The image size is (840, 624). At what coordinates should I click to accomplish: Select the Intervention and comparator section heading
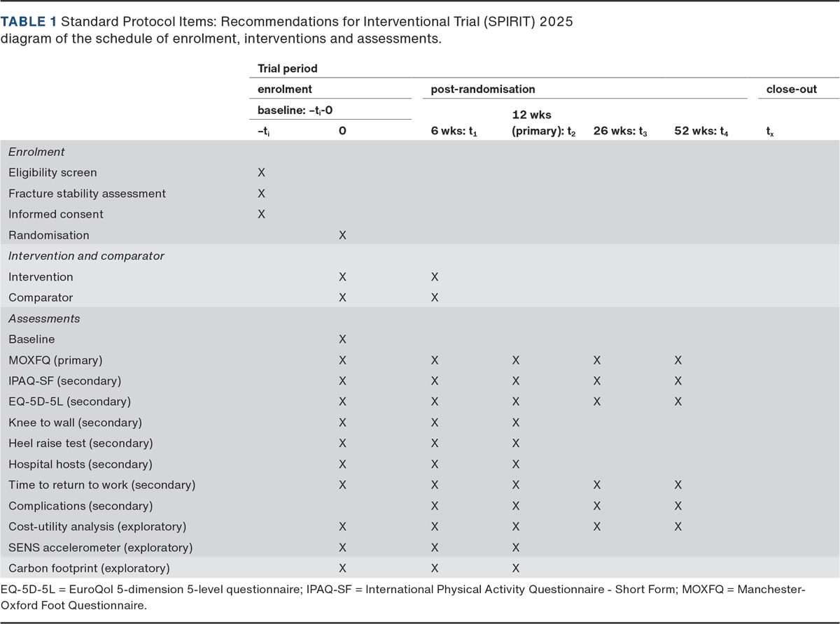[x=86, y=256]
